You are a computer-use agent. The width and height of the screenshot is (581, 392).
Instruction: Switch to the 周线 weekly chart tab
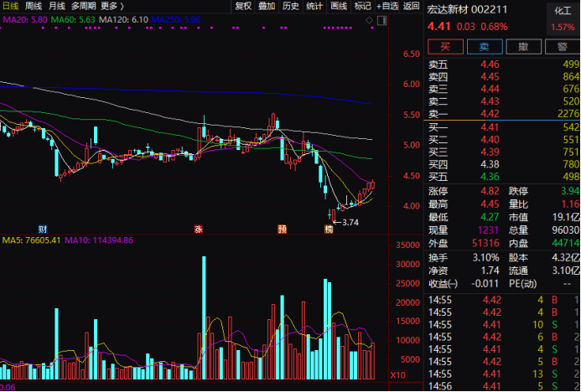click(x=34, y=6)
